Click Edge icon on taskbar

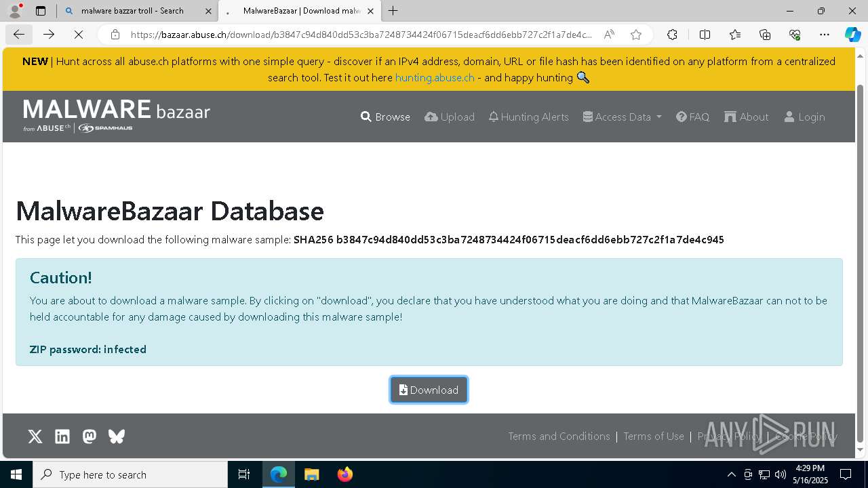279,474
